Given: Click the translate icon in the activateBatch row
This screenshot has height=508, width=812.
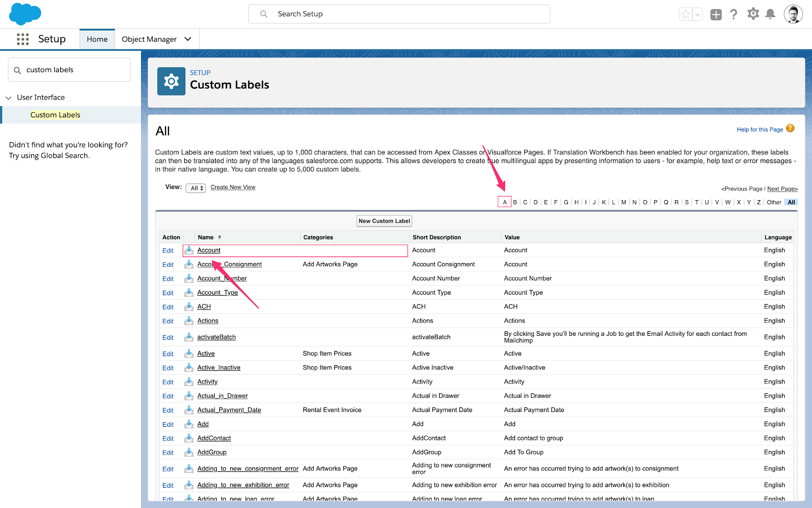Looking at the screenshot, I should pos(189,337).
